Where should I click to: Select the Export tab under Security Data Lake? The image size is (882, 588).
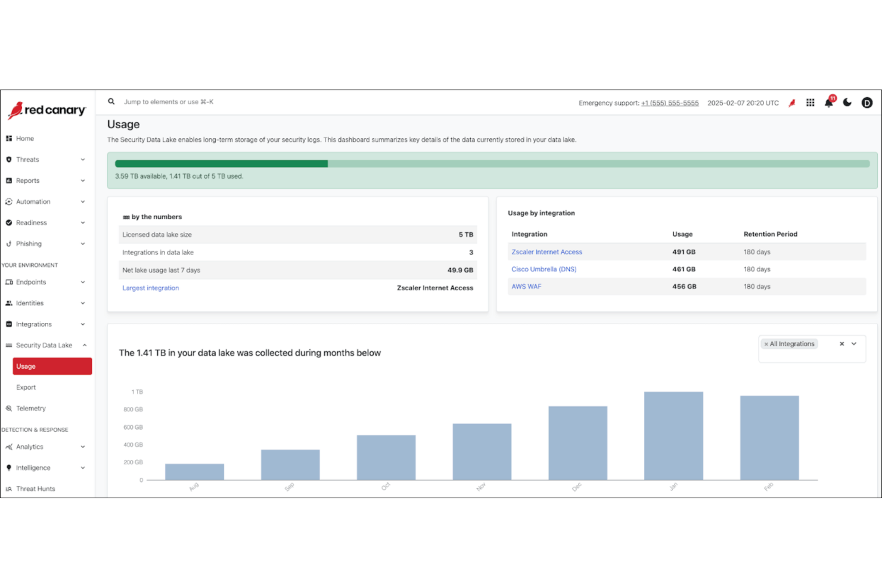[x=26, y=387]
